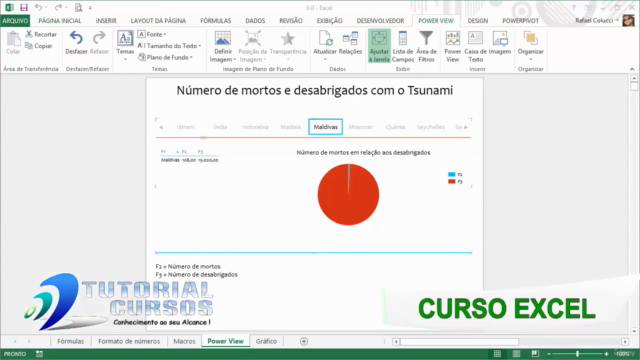Insert an Imagem picture

(x=500, y=43)
